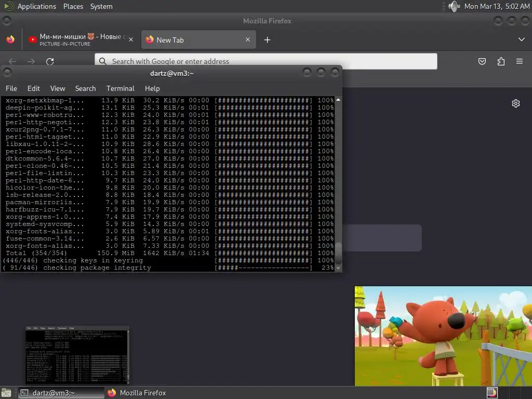532x399 pixels.
Task: Click the xorg-setxkbmap-1... line
Action: (x=170, y=100)
